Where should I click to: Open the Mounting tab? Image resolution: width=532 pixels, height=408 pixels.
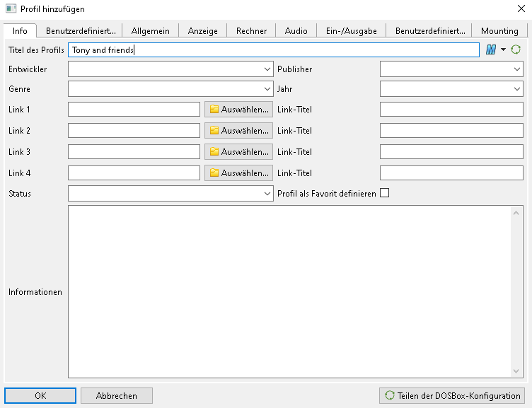499,31
